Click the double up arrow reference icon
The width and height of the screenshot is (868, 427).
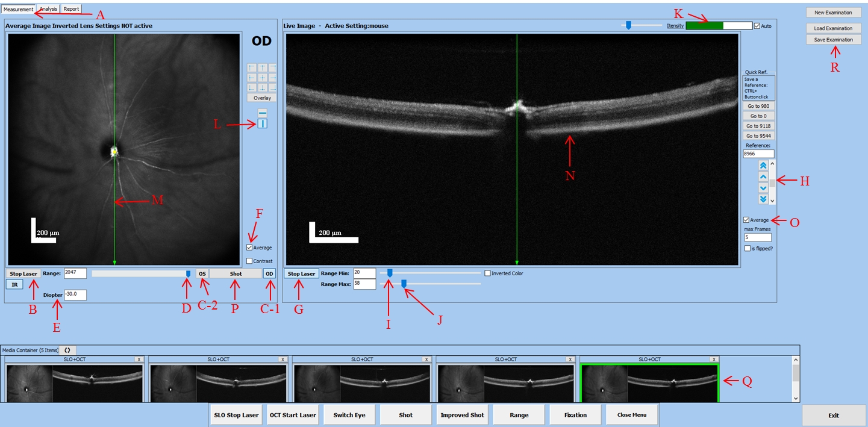click(x=763, y=166)
